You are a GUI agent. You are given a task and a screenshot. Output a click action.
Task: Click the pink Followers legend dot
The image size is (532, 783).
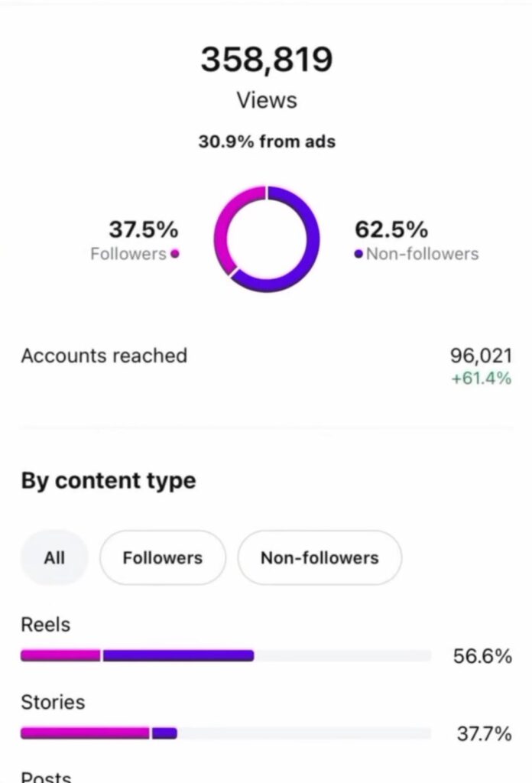[175, 255]
